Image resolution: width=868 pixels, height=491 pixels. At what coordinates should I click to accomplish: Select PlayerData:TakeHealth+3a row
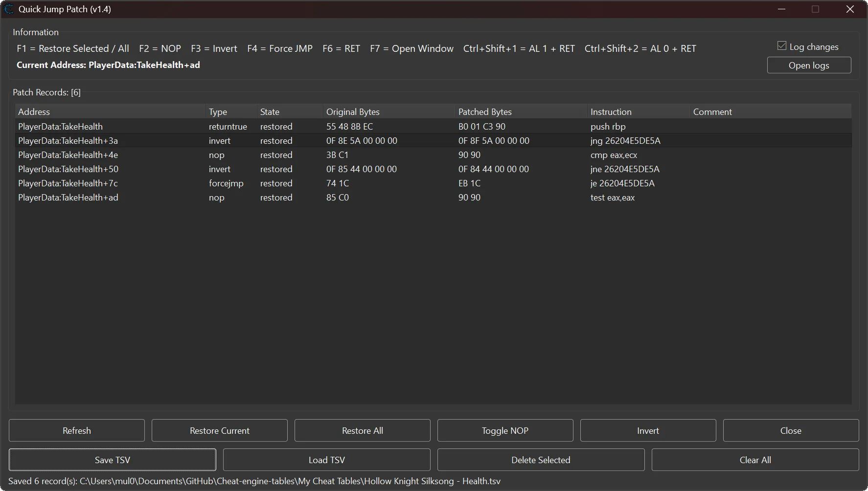click(x=433, y=141)
